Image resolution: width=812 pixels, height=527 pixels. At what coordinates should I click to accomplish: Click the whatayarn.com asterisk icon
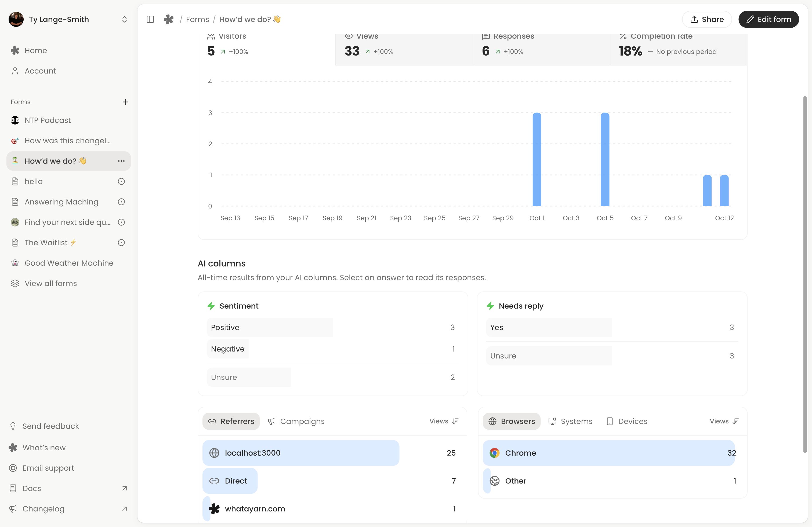point(214,509)
